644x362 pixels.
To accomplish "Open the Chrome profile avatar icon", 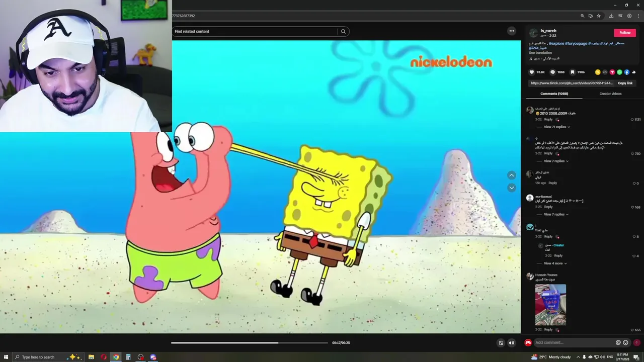I will click(x=629, y=16).
